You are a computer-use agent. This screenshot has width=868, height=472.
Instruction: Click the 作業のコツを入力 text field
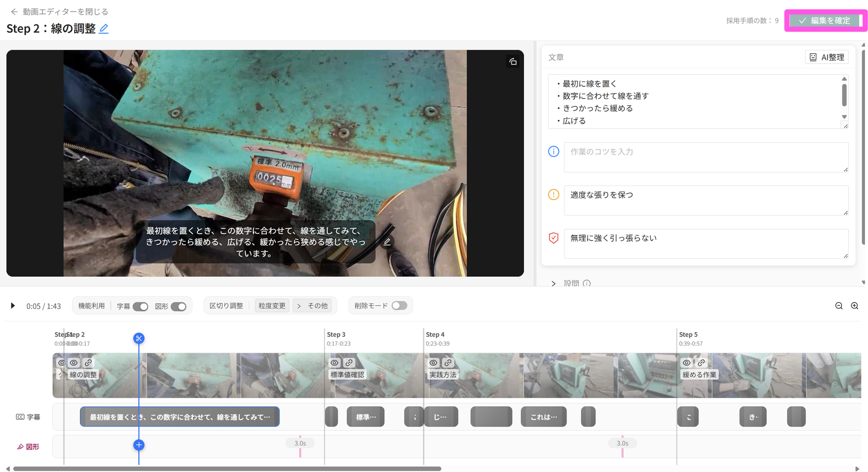(705, 157)
